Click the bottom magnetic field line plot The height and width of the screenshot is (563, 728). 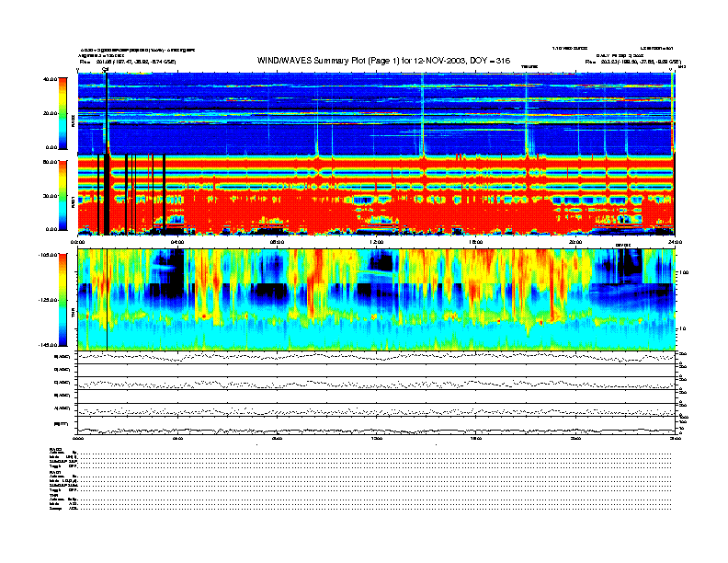(376, 425)
